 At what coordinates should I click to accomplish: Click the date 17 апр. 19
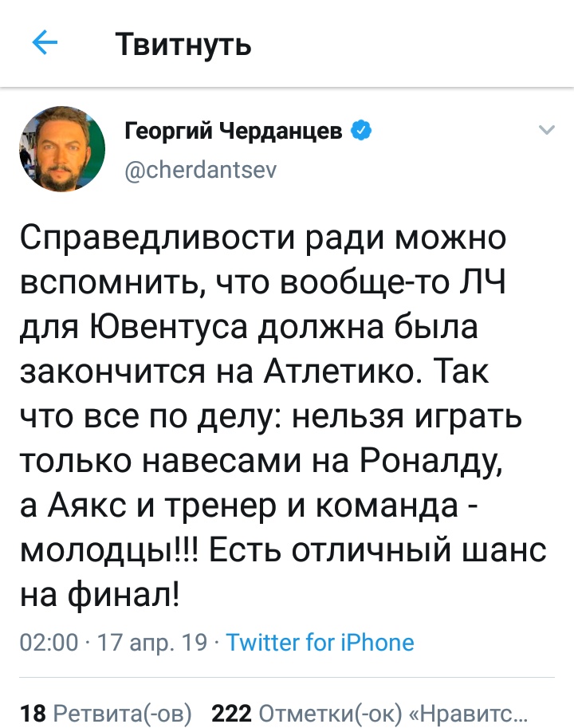(x=151, y=642)
